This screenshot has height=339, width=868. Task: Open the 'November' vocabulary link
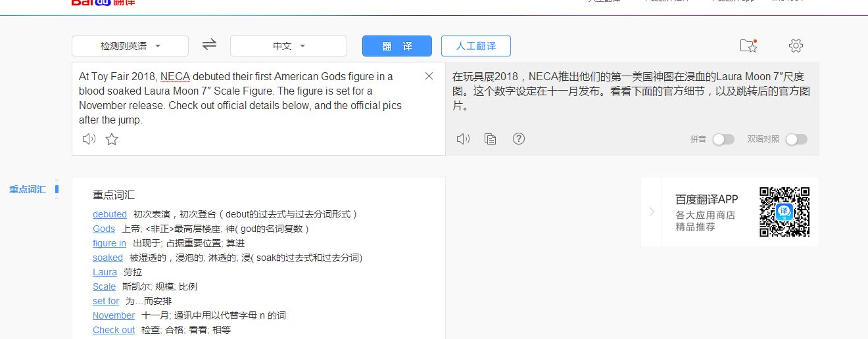114,315
